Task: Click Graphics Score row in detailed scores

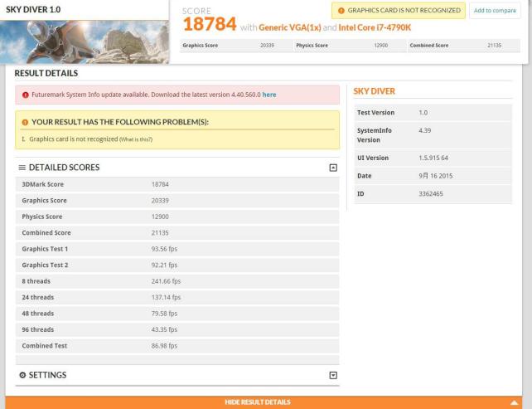Action: tap(177, 201)
